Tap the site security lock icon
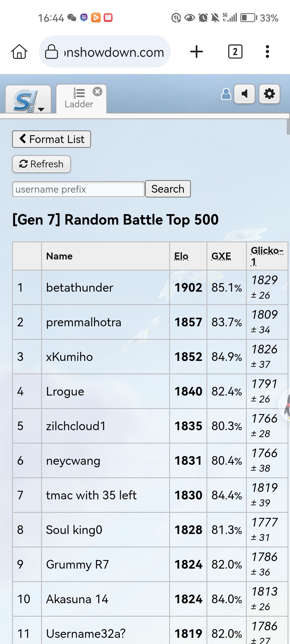Screen dimensions: 290x644 pos(51,52)
